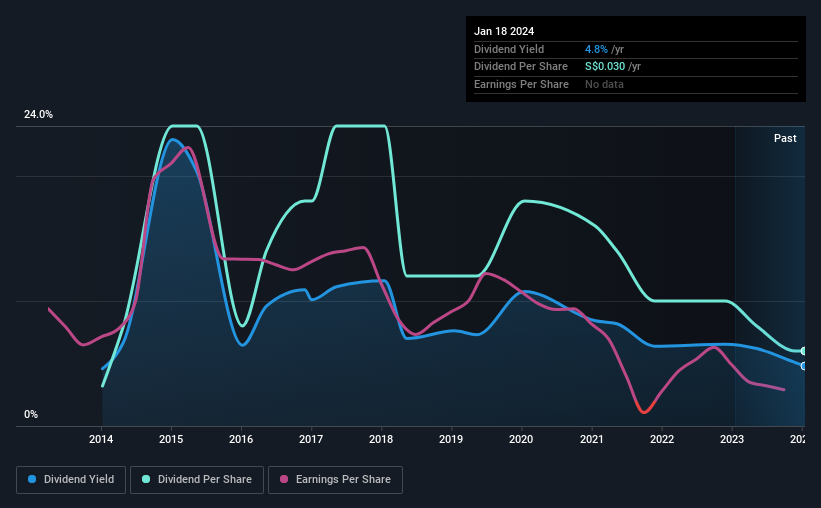The height and width of the screenshot is (508, 821).
Task: Click the Jan 18 2024 tooltip date
Action: (x=504, y=31)
